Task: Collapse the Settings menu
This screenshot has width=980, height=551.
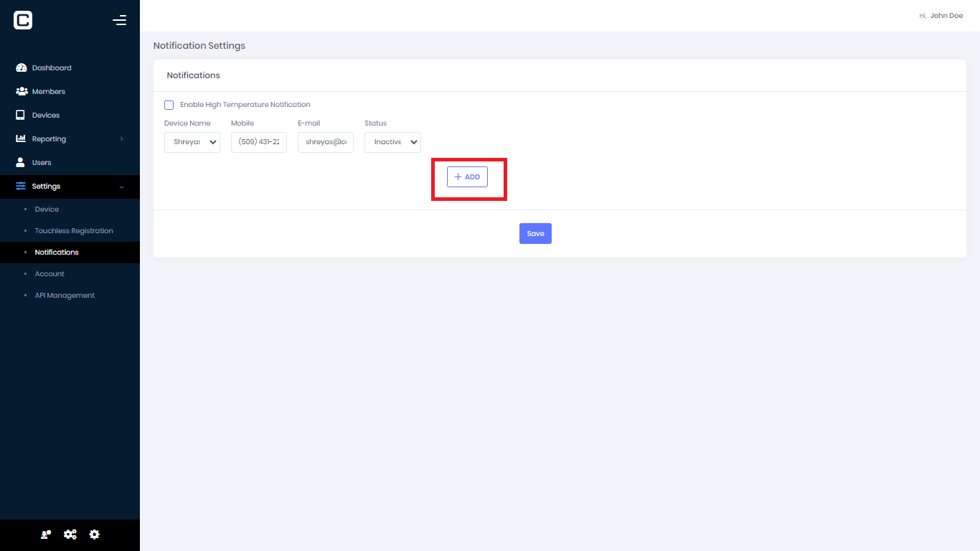Action: (x=70, y=187)
